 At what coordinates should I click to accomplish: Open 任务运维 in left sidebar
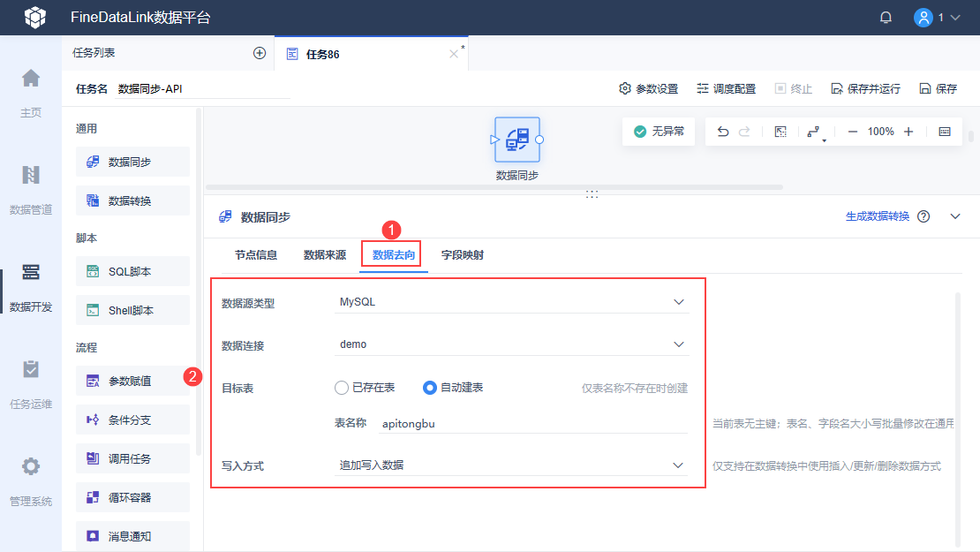pyautogui.click(x=31, y=384)
